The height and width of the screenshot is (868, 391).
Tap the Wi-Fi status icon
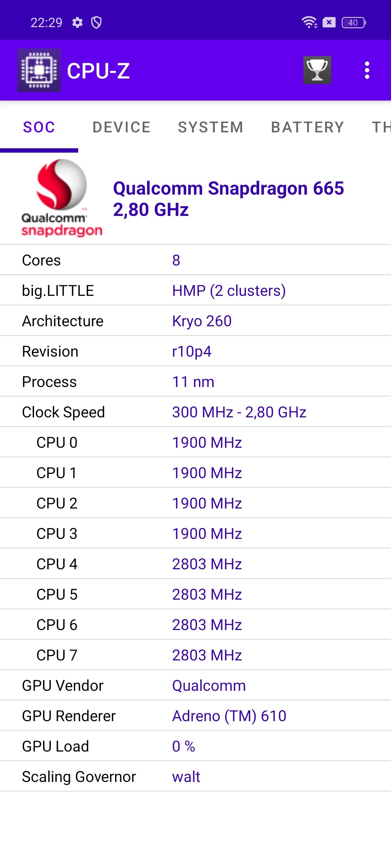(310, 22)
